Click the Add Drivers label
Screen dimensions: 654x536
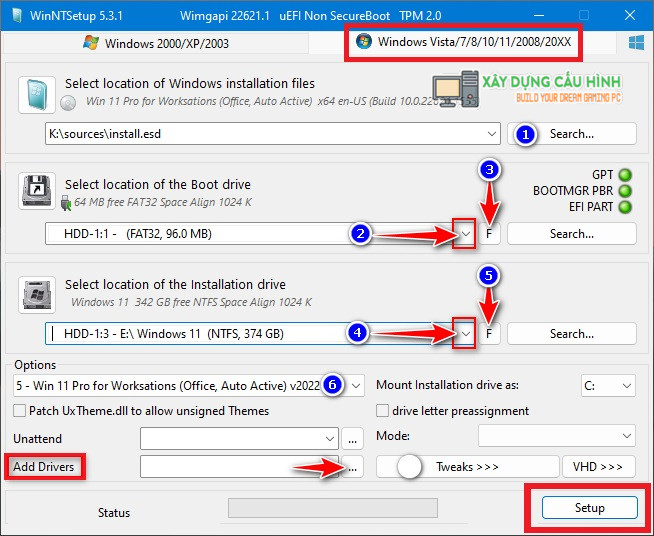tap(43, 466)
